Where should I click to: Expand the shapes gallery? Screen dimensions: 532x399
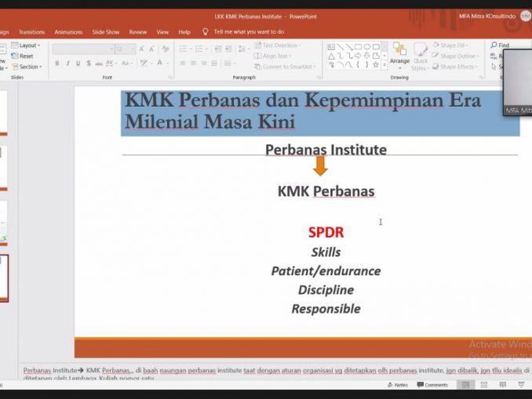tap(384, 65)
